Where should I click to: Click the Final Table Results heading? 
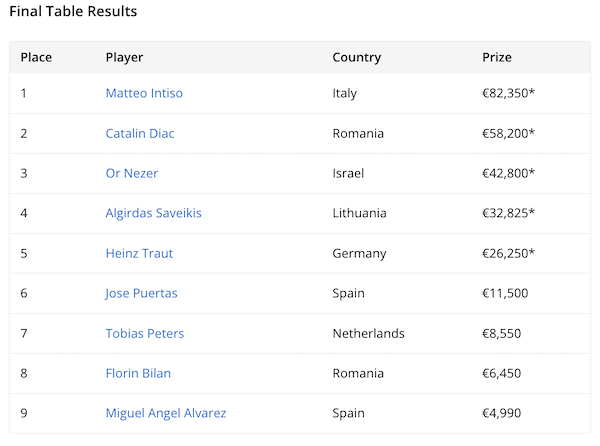pyautogui.click(x=73, y=12)
